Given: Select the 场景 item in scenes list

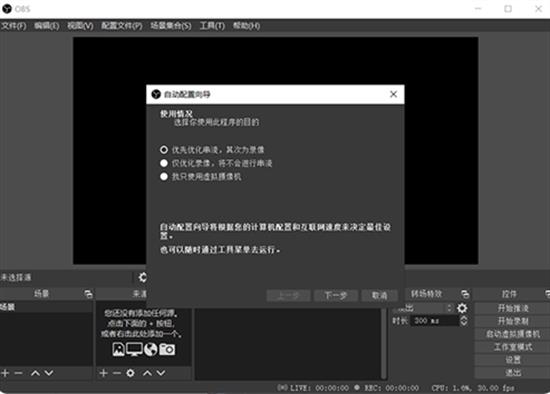Looking at the screenshot, I should tap(46, 307).
